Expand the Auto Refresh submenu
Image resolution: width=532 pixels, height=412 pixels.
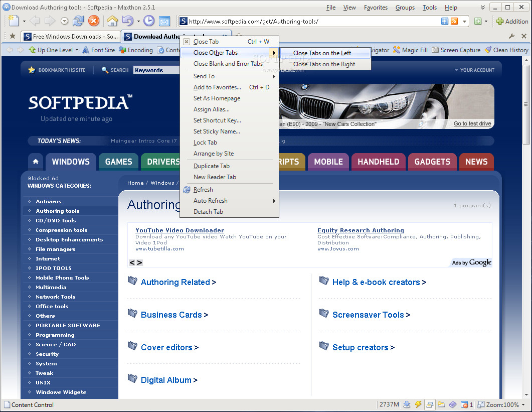[229, 201]
